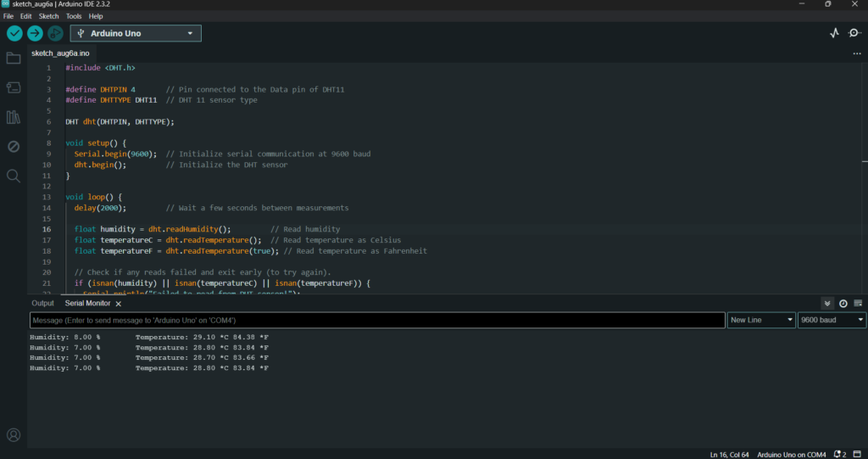Open the Help menu
This screenshot has height=459, width=868.
click(96, 16)
